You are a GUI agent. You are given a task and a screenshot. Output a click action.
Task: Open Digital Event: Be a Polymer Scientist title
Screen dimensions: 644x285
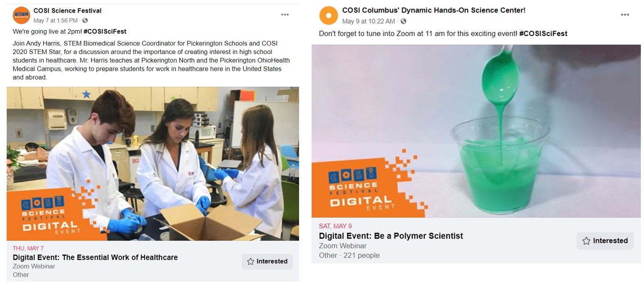(391, 236)
